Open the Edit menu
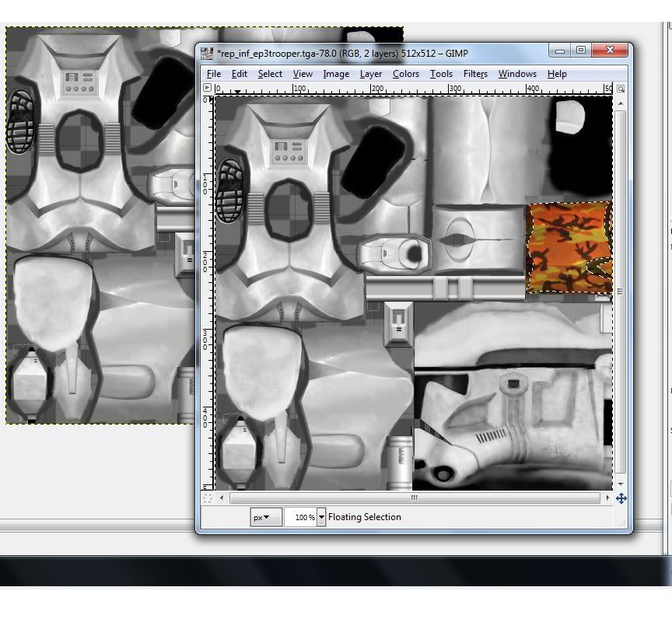Viewport: 672px width, 622px height. tap(239, 74)
